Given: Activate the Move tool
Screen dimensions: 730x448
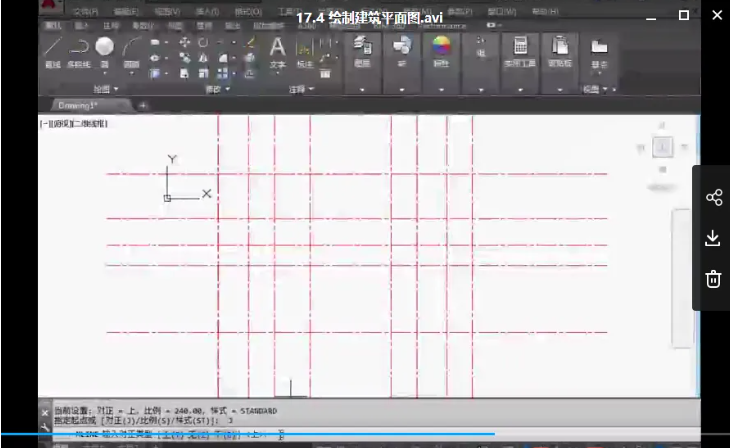Looking at the screenshot, I should 184,42.
